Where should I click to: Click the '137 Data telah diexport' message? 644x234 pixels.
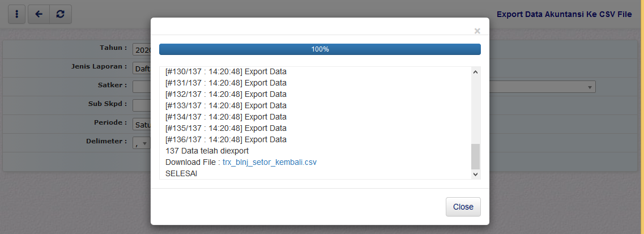pyautogui.click(x=207, y=151)
